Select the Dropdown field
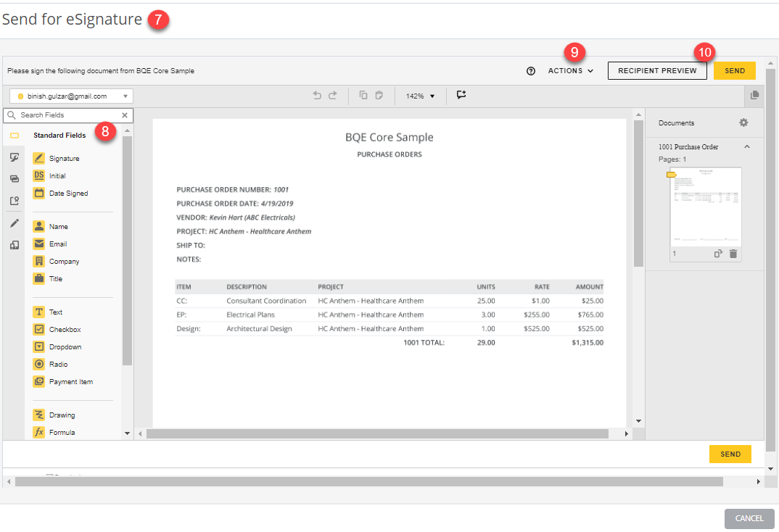Screen dimensions: 779x532 (57, 346)
